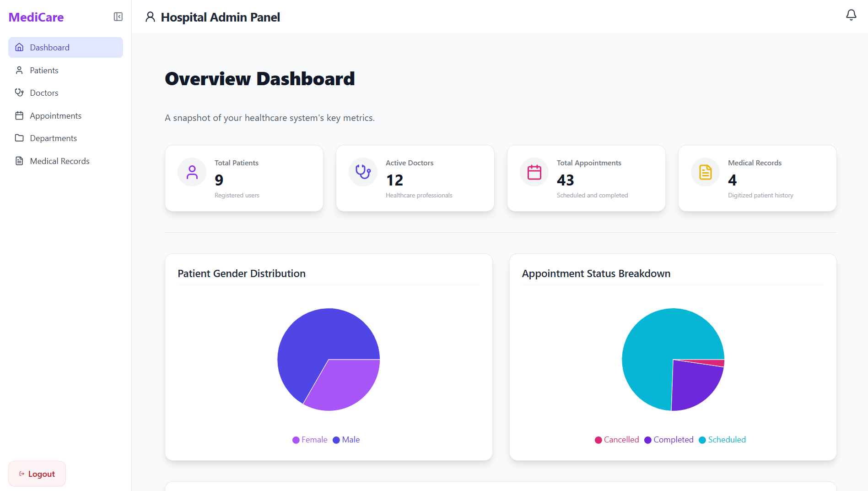Click the Total Patients person icon

[192, 172]
